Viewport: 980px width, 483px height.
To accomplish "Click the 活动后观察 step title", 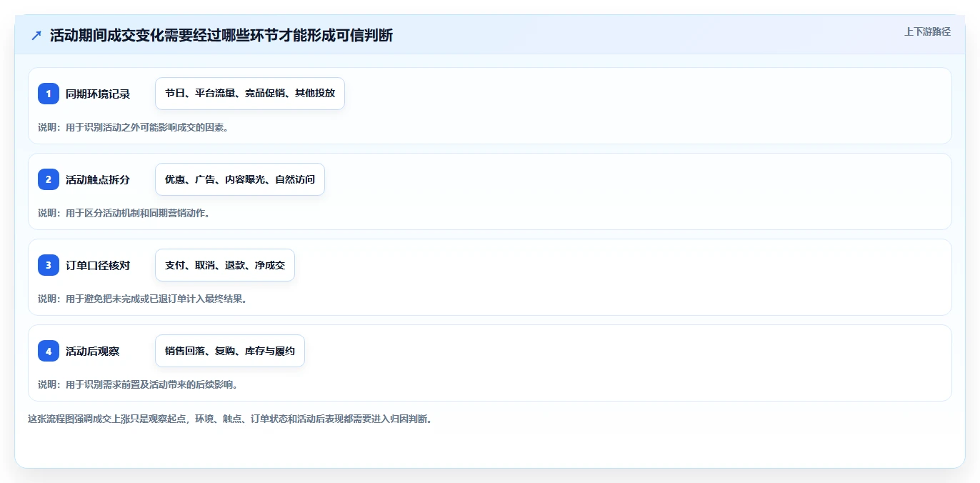I will pos(93,351).
